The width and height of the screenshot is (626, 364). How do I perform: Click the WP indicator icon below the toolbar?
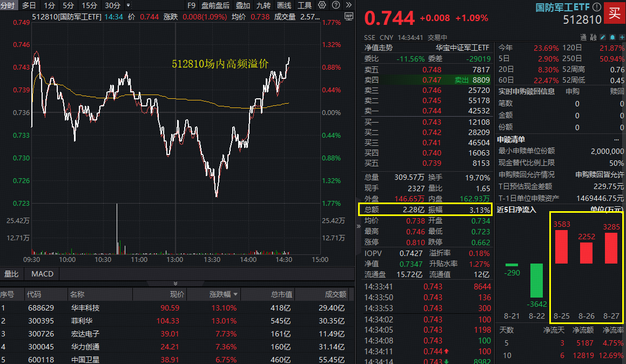tap(348, 16)
